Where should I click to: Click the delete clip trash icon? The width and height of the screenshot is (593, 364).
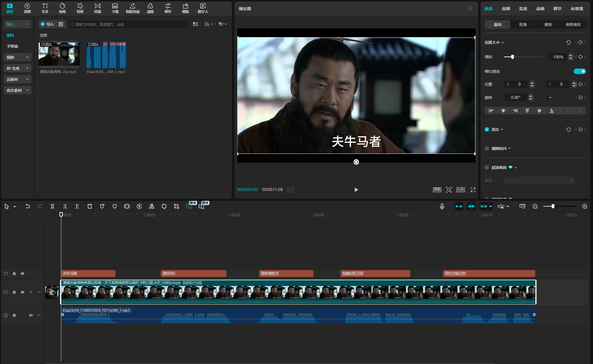pos(90,206)
